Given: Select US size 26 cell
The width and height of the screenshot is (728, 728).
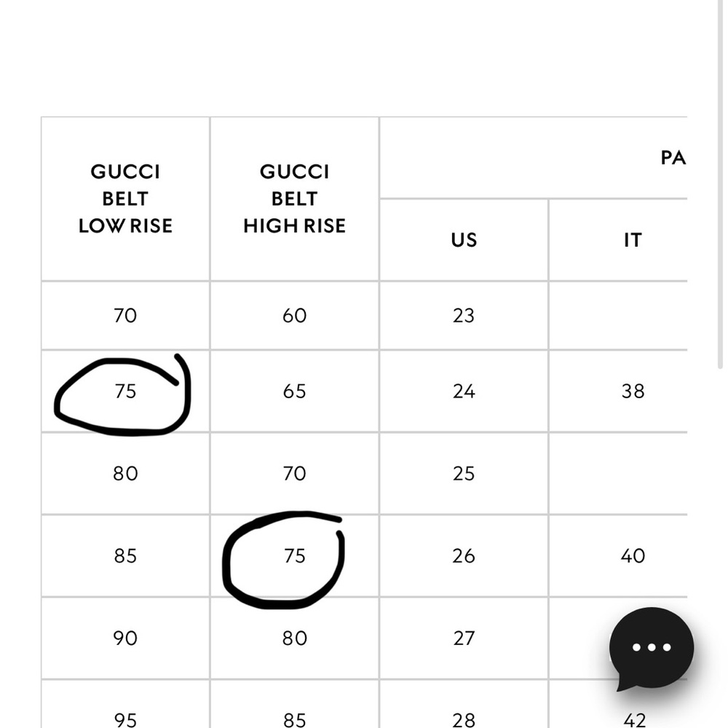Looking at the screenshot, I should [464, 556].
